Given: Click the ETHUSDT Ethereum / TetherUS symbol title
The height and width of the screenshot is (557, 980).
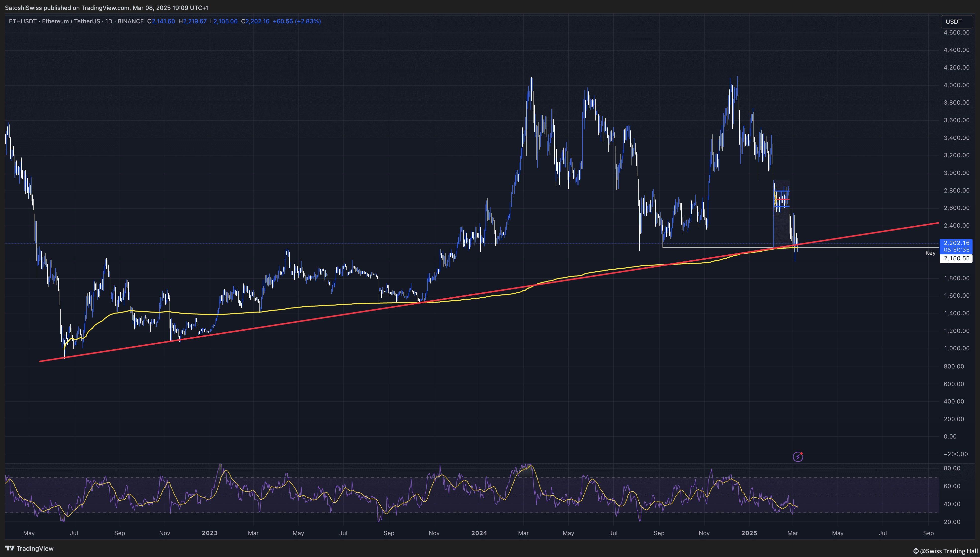Looking at the screenshot, I should coord(54,21).
